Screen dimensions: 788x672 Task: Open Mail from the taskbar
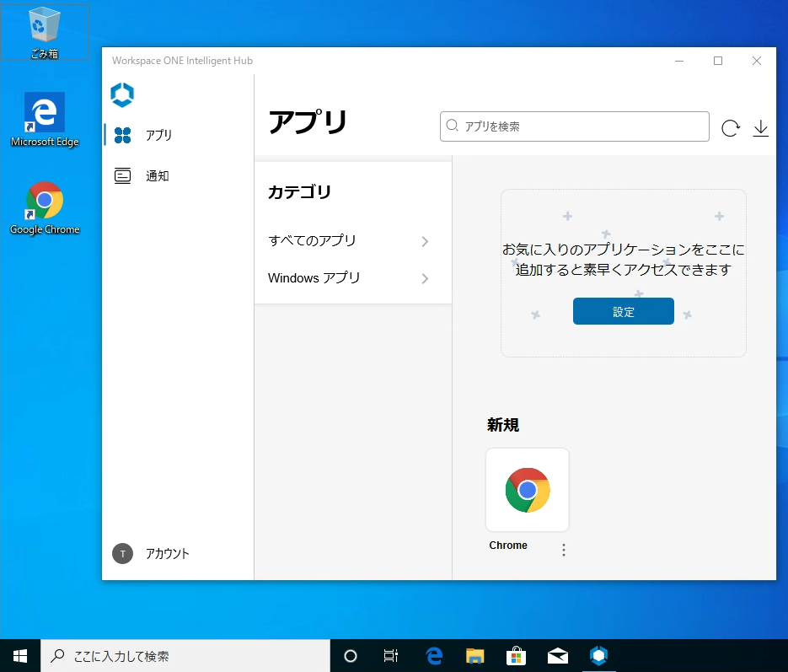click(x=557, y=655)
